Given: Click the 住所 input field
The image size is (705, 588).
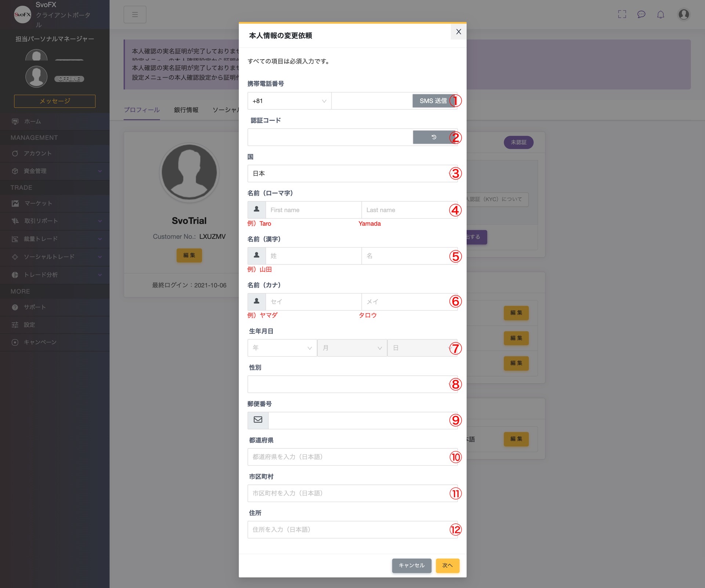Looking at the screenshot, I should pyautogui.click(x=352, y=530).
